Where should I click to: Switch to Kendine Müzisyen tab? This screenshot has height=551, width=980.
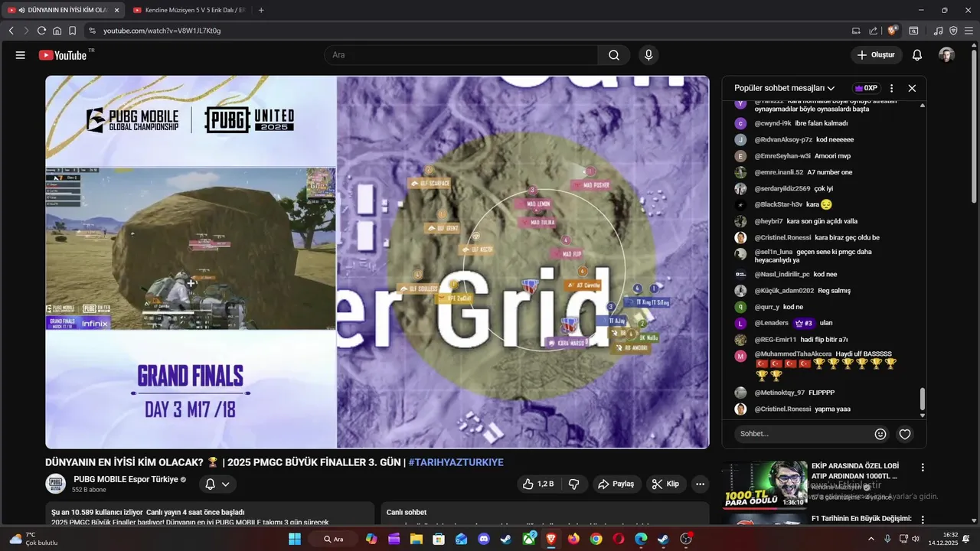tap(189, 10)
